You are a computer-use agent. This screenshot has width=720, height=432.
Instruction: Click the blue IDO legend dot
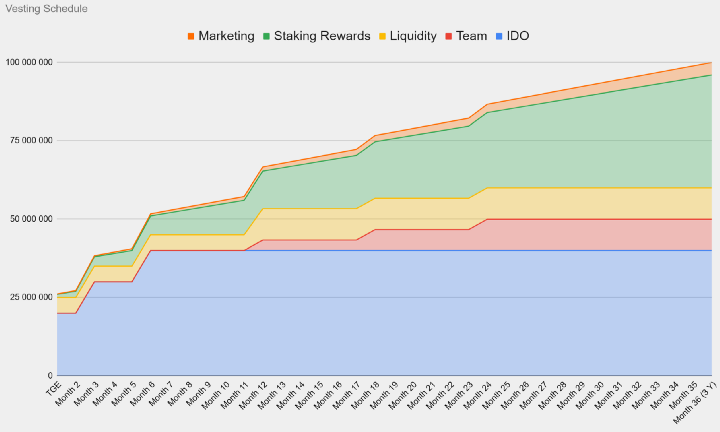pos(498,36)
